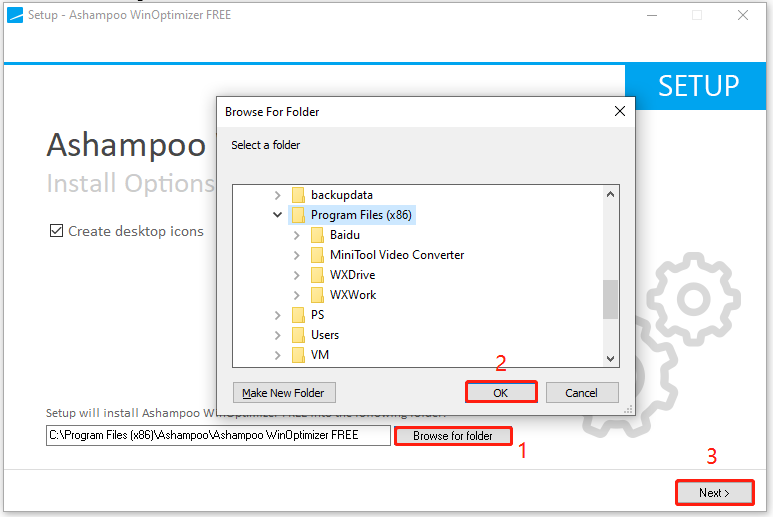
Task: Select Program Files (x86) in the tree
Action: 361,215
